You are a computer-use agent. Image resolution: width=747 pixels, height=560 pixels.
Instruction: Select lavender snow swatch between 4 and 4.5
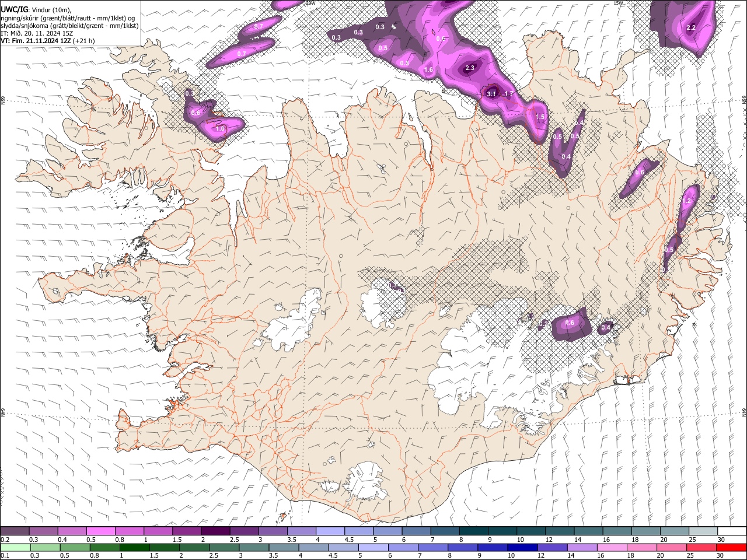click(x=330, y=531)
